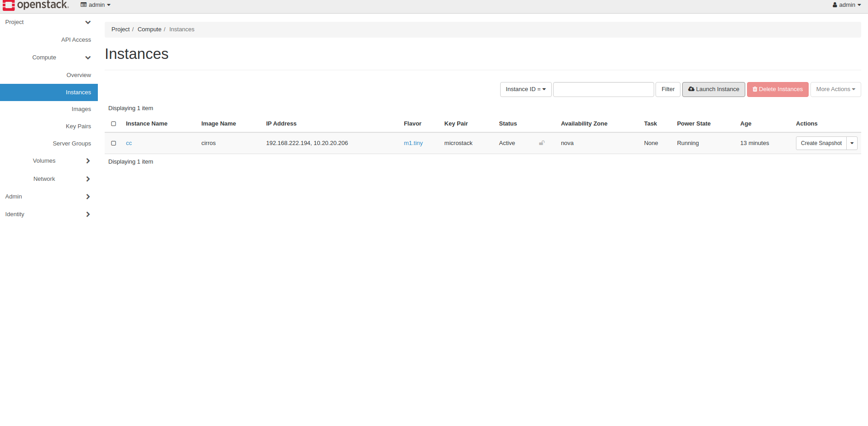Go to Images in the sidebar
The image size is (868, 426).
[x=81, y=109]
